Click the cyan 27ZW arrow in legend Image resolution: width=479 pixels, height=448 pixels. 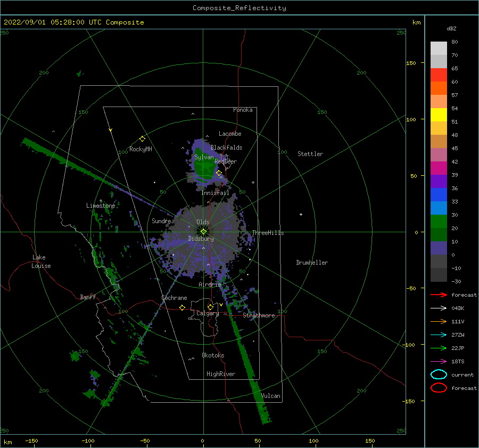(x=439, y=335)
